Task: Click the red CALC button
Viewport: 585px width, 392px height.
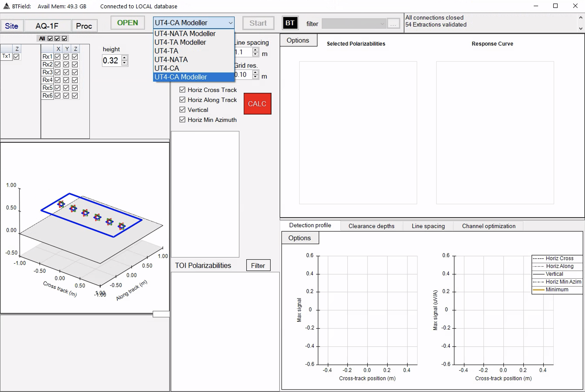Action: tap(258, 104)
